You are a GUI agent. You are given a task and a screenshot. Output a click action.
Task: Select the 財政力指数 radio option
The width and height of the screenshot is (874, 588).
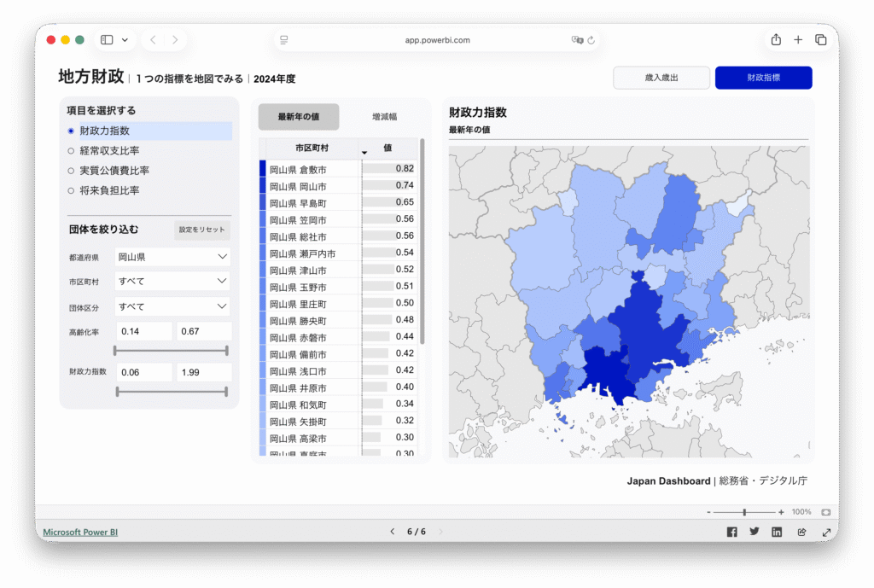pyautogui.click(x=71, y=131)
